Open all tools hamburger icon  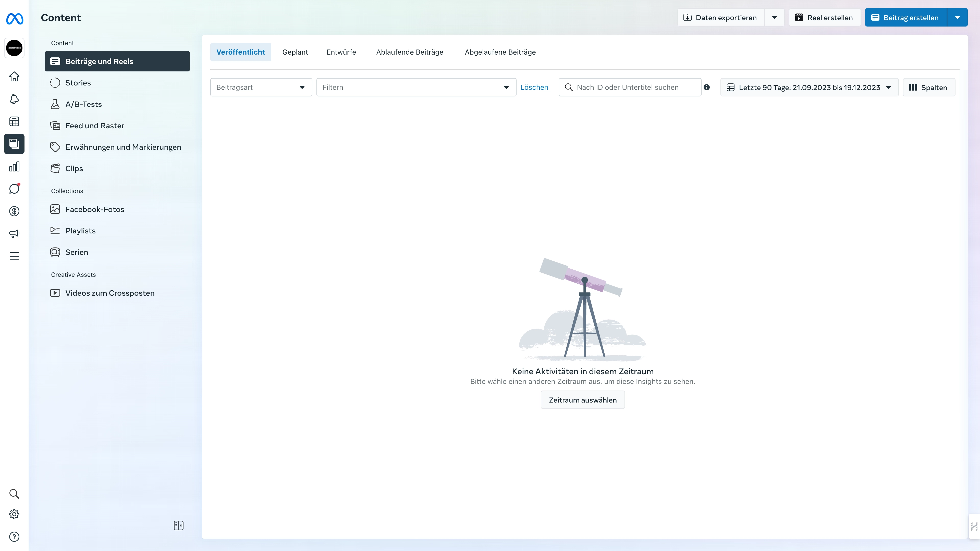pyautogui.click(x=15, y=256)
